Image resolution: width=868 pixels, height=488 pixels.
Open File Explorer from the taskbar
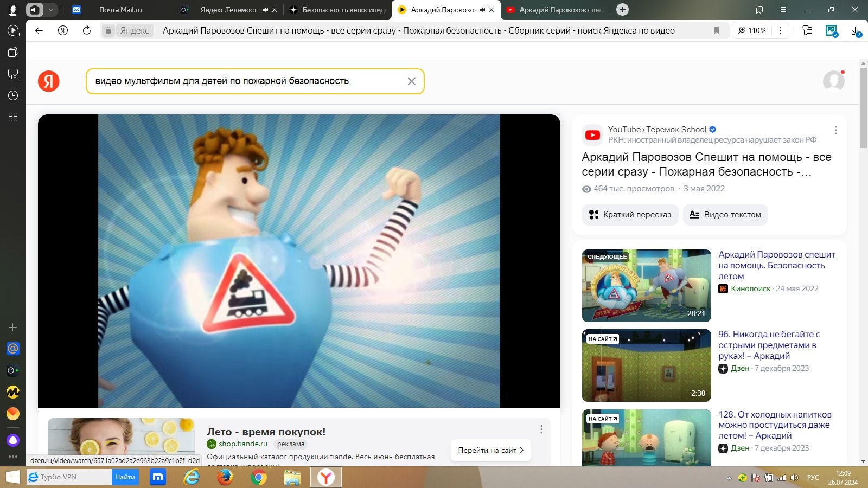(x=292, y=477)
